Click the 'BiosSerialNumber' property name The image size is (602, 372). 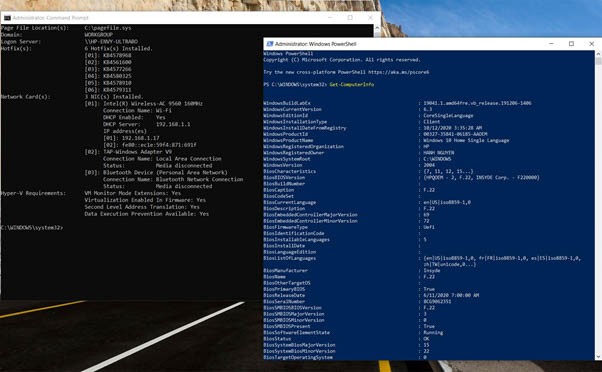[284, 301]
